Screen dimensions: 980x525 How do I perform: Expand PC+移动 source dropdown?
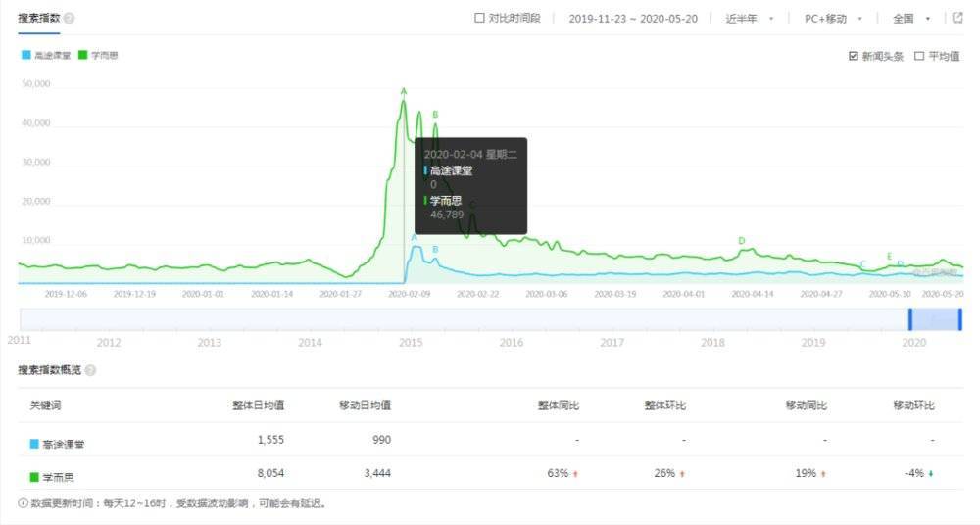coord(833,19)
